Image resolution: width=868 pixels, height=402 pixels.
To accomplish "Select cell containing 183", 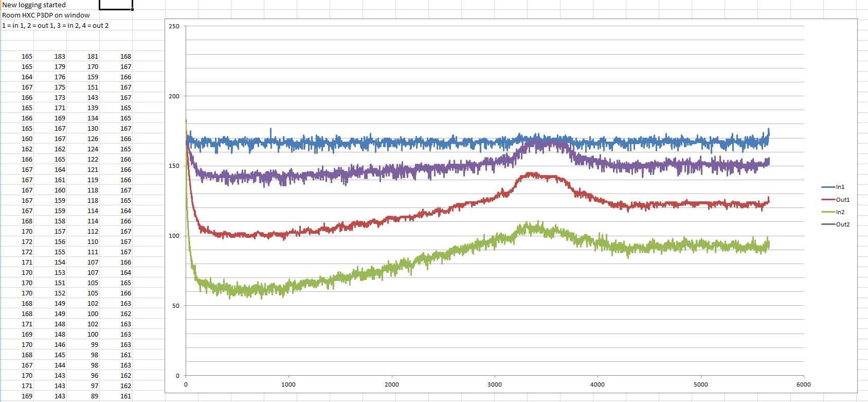I will point(50,56).
